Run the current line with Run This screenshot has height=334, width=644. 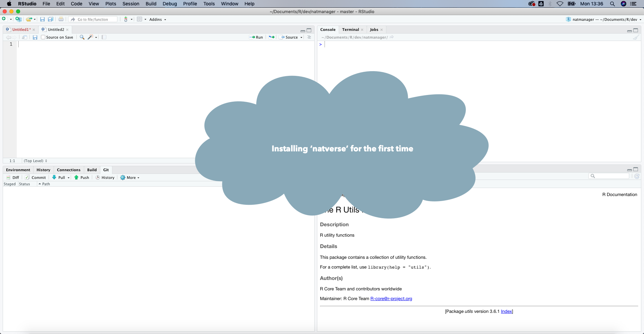click(256, 37)
